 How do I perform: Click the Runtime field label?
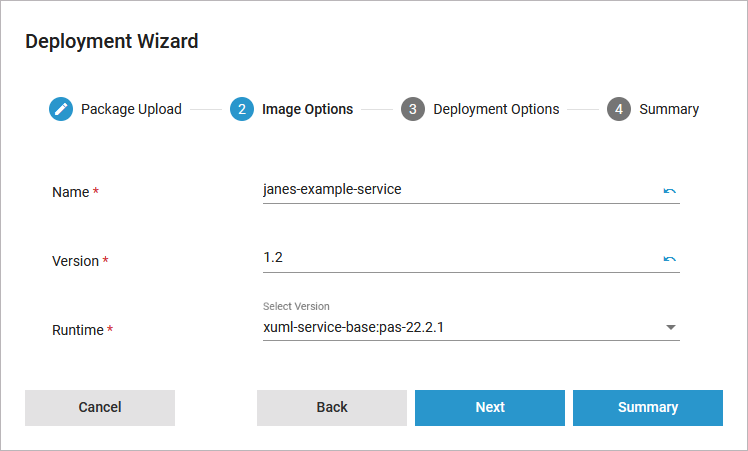[78, 330]
